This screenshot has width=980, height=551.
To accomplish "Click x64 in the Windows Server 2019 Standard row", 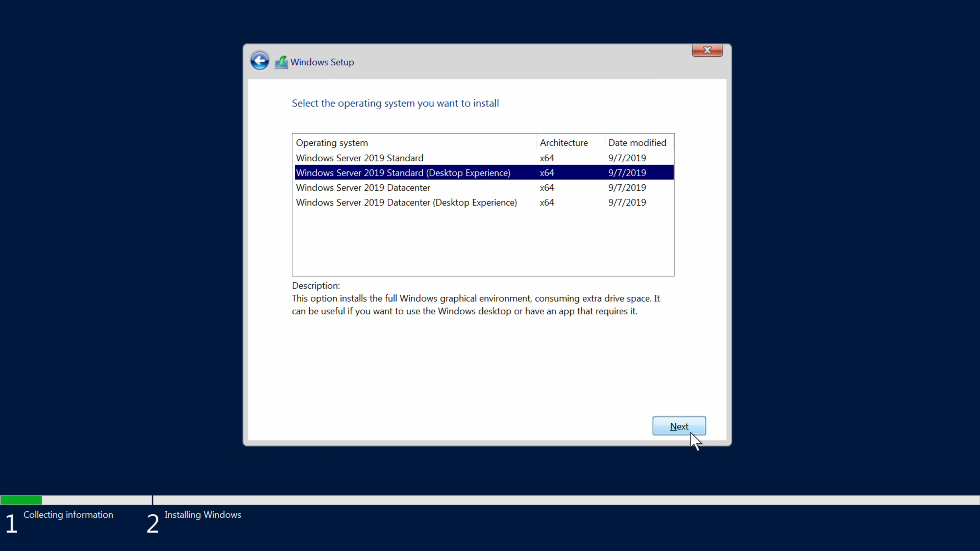I will click(547, 158).
